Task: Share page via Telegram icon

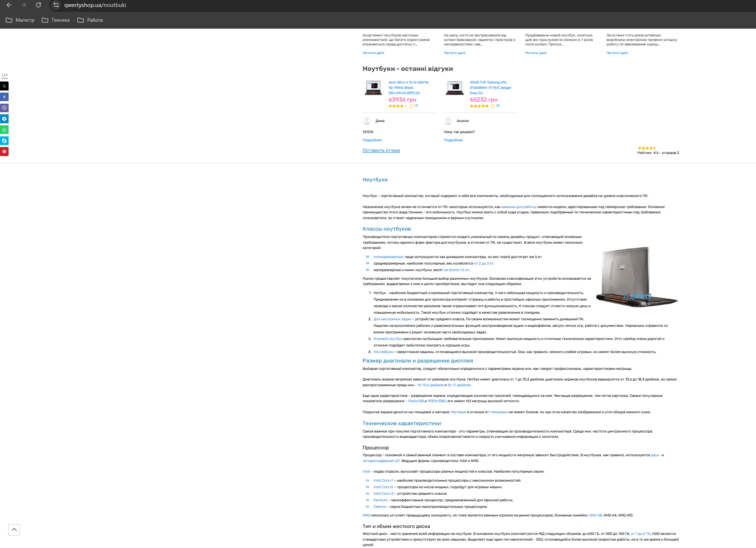Action: [4, 119]
